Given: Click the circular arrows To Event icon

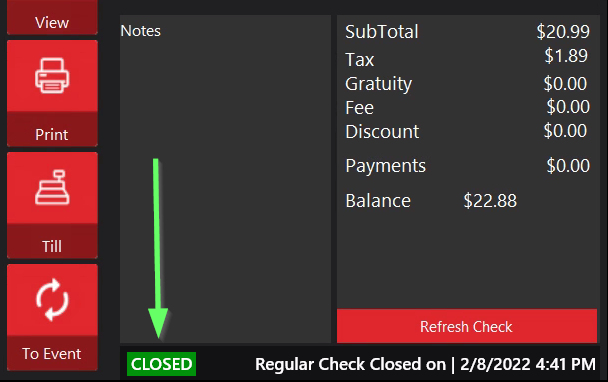Looking at the screenshot, I should [52, 299].
